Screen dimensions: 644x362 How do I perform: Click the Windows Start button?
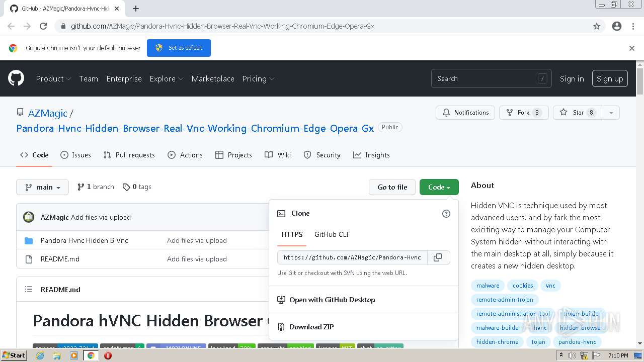14,355
